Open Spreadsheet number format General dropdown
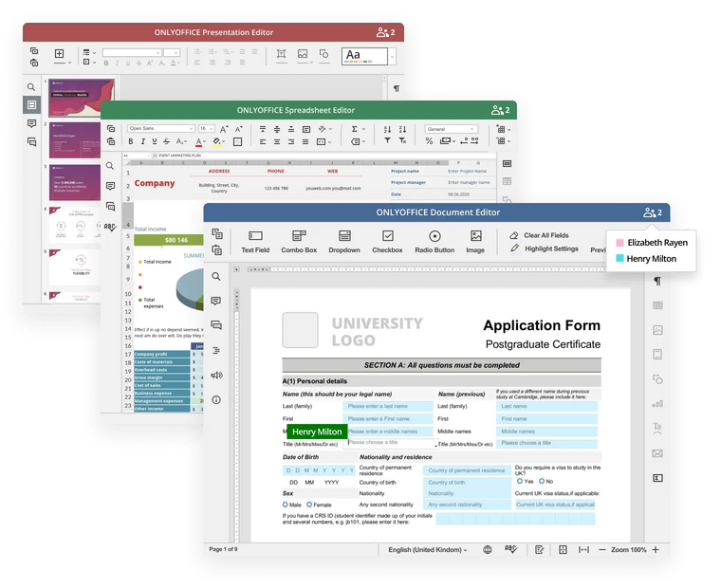Screen dimensions: 721x588 pos(451,129)
